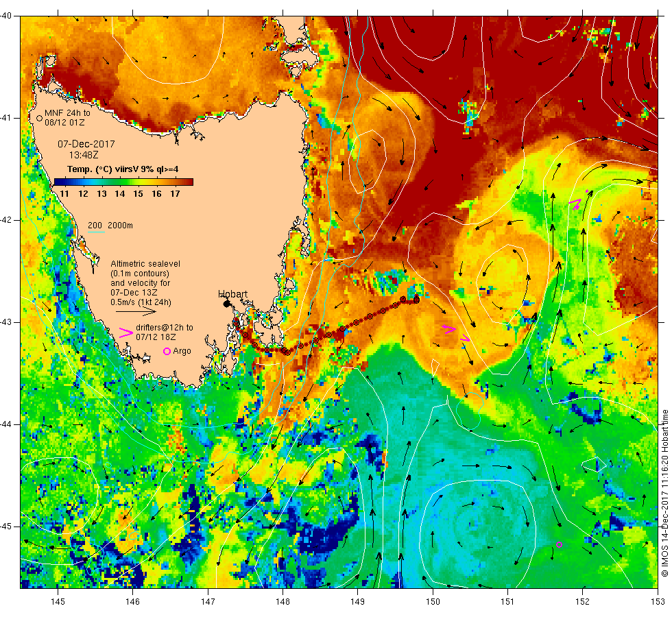Image resolution: width=672 pixels, height=617 pixels.
Task: Click the 146 longitude axis label
Action: click(x=133, y=602)
